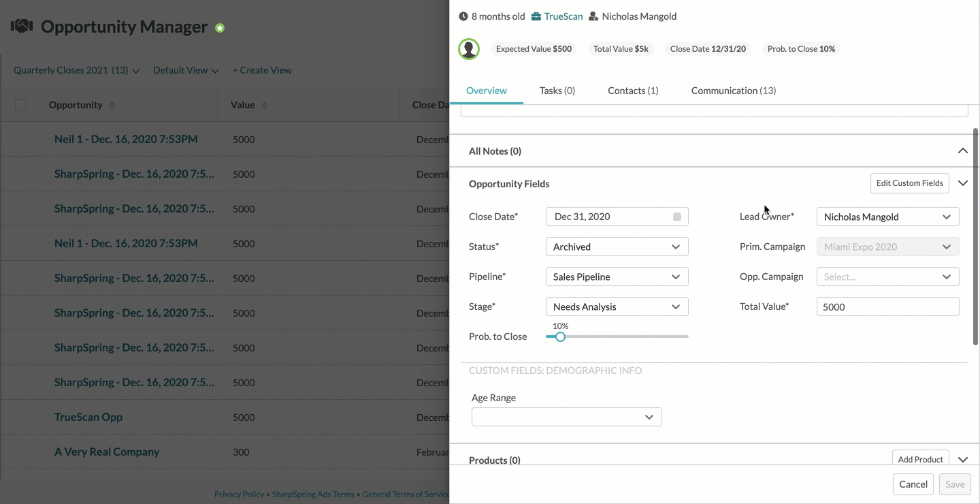Open the Opp. Campaign Select dropdown
The image size is (980, 504).
[888, 277]
